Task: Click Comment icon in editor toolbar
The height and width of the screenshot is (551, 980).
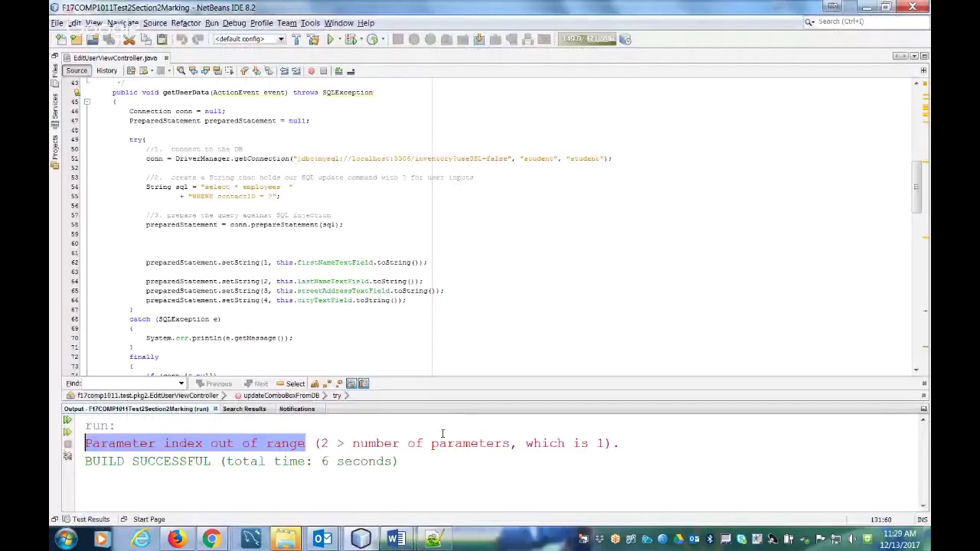Action: pyautogui.click(x=338, y=71)
